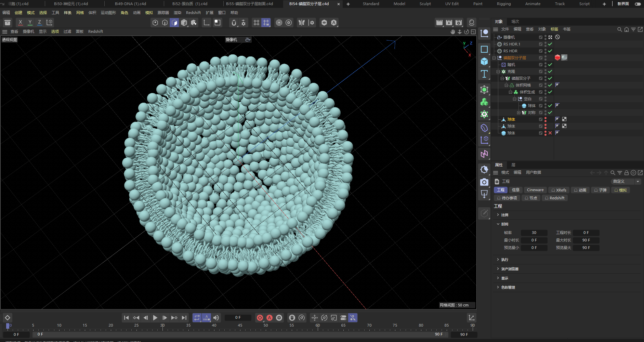The height and width of the screenshot is (342, 644).
Task: Toggle enable checkmark for 克隆 object
Action: [x=550, y=71]
